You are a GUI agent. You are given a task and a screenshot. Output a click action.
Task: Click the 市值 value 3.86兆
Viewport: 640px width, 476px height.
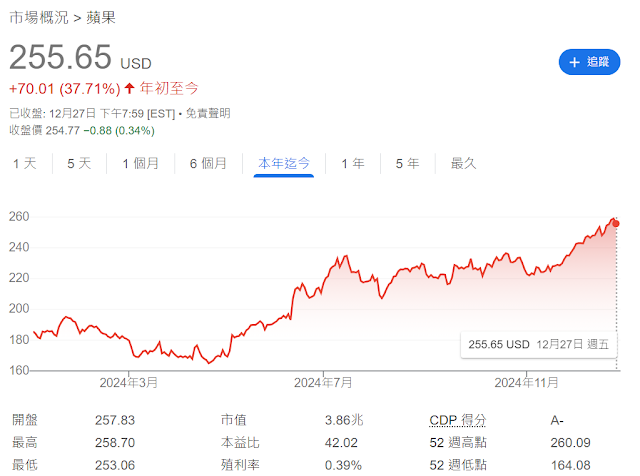(x=344, y=420)
